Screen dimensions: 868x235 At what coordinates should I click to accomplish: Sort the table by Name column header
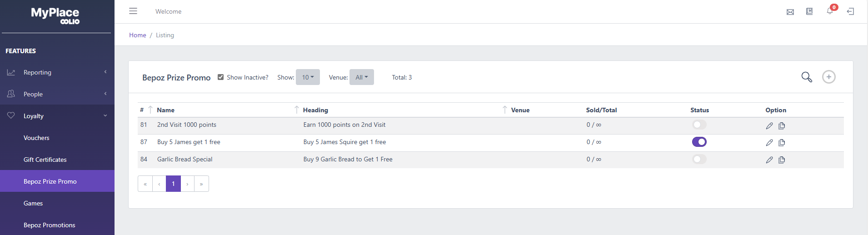click(165, 110)
